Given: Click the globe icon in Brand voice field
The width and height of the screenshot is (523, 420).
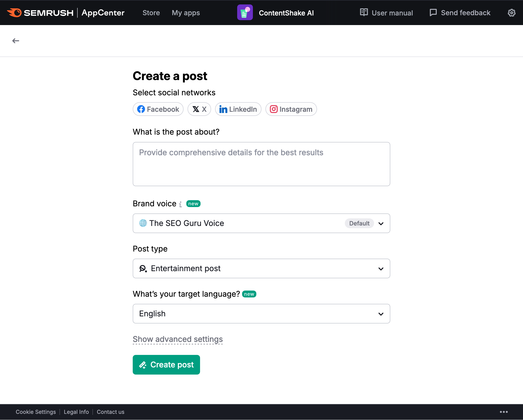Looking at the screenshot, I should tap(143, 223).
